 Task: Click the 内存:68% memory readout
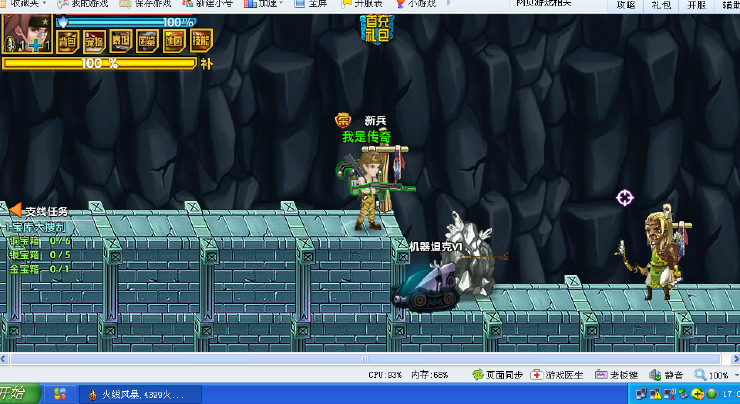click(x=429, y=375)
